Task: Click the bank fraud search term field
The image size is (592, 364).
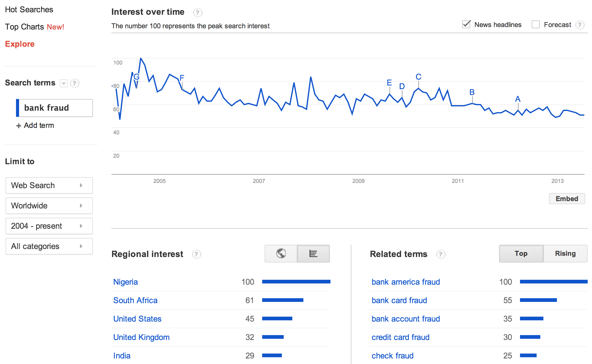Action: coord(55,108)
